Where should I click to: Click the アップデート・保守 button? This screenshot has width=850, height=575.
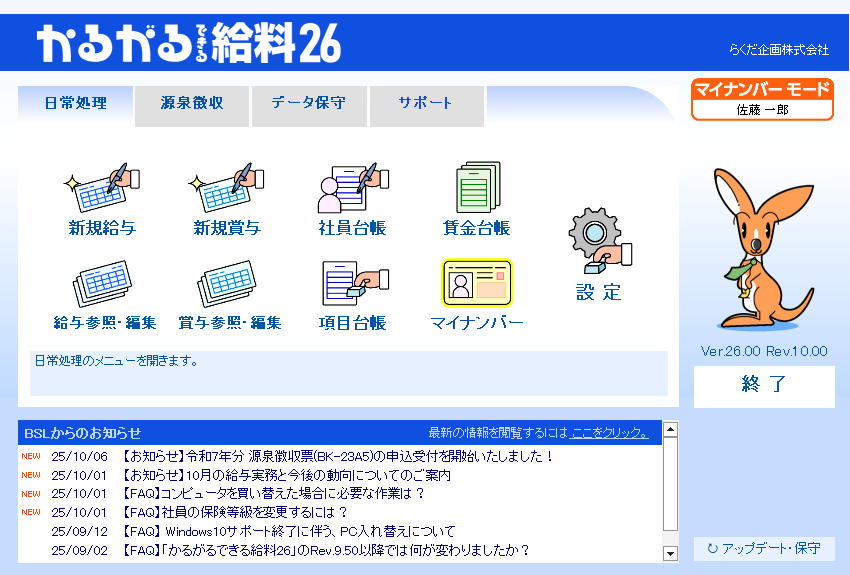pyautogui.click(x=764, y=549)
